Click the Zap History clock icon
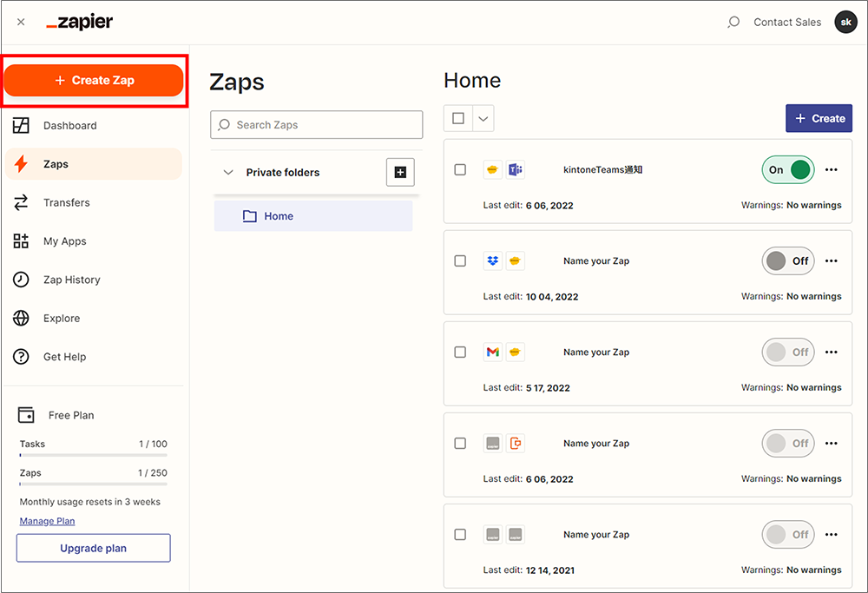 pyautogui.click(x=21, y=280)
